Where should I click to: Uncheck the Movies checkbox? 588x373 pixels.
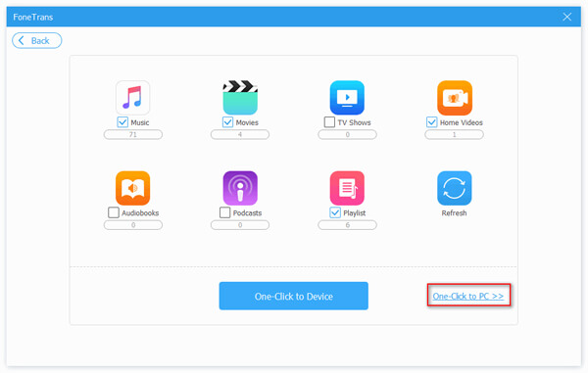click(227, 122)
